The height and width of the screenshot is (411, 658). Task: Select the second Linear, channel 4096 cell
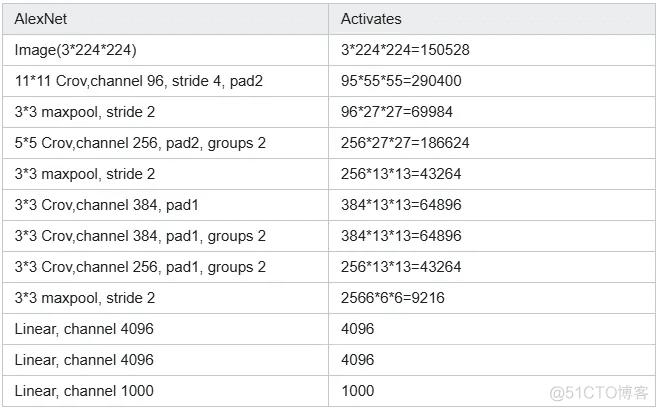[165, 360]
